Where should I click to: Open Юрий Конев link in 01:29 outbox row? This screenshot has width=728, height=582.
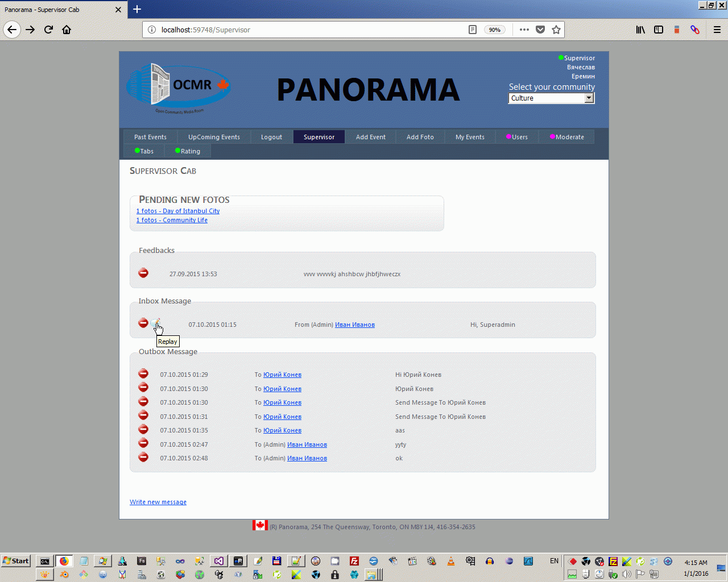tap(282, 375)
